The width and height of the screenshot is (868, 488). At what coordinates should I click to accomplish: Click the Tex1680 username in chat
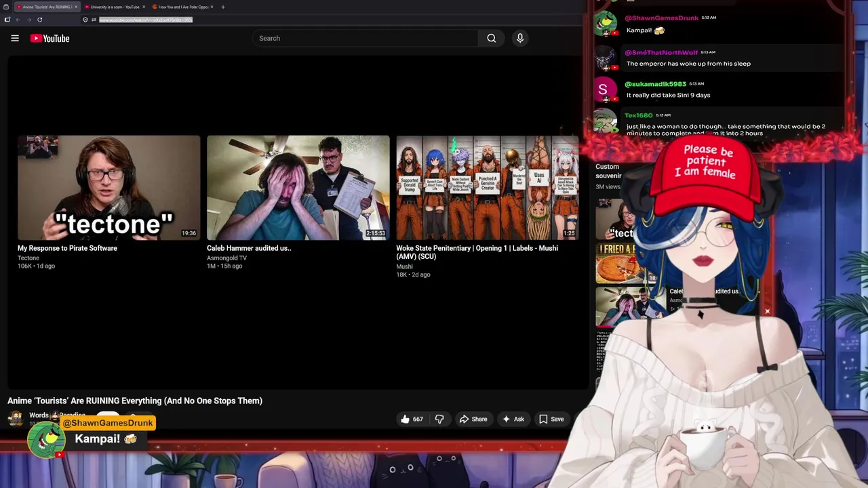pos(638,115)
